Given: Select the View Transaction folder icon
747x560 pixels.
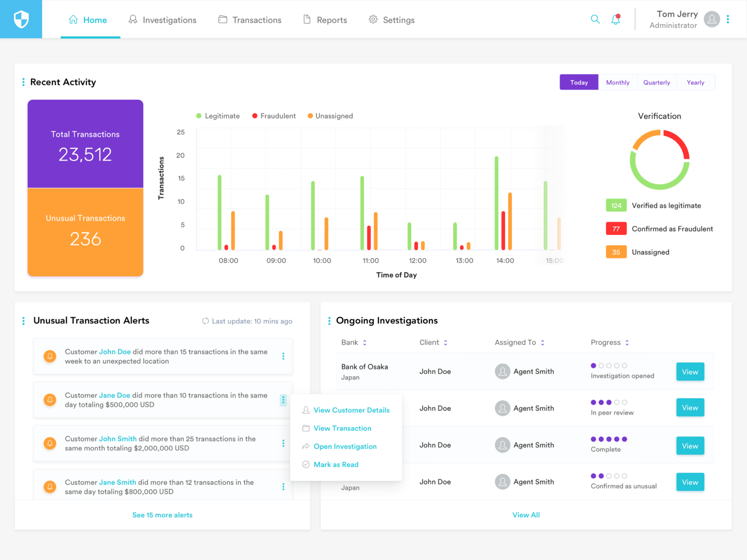Looking at the screenshot, I should 306,428.
